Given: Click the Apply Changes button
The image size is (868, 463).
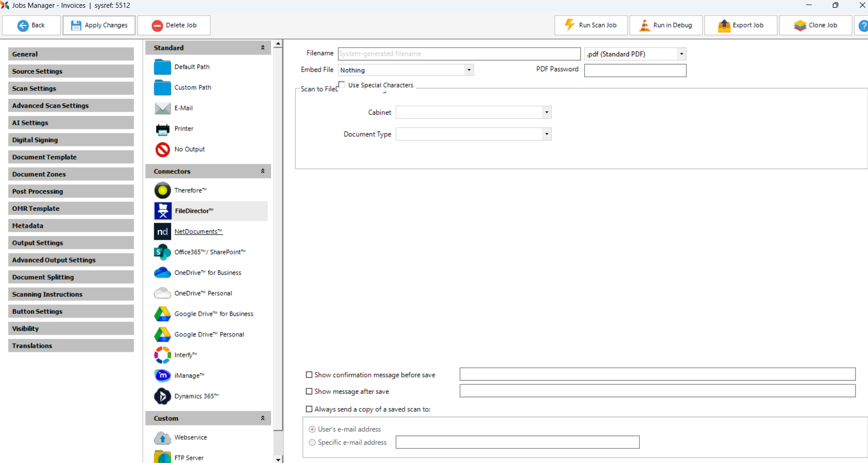Looking at the screenshot, I should (99, 25).
